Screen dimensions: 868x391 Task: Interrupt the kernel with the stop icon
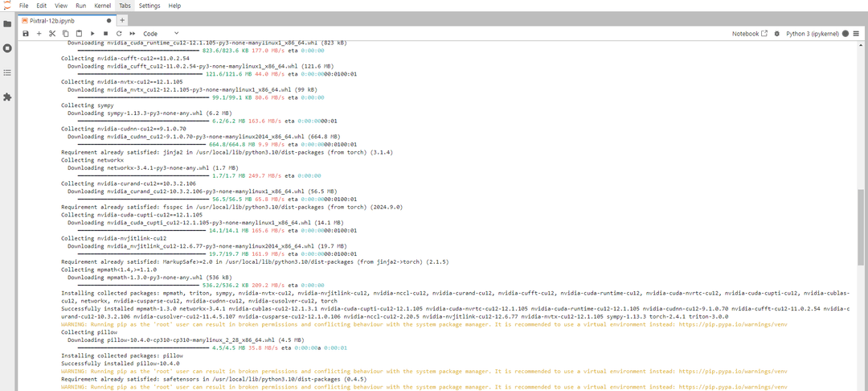[x=106, y=34]
